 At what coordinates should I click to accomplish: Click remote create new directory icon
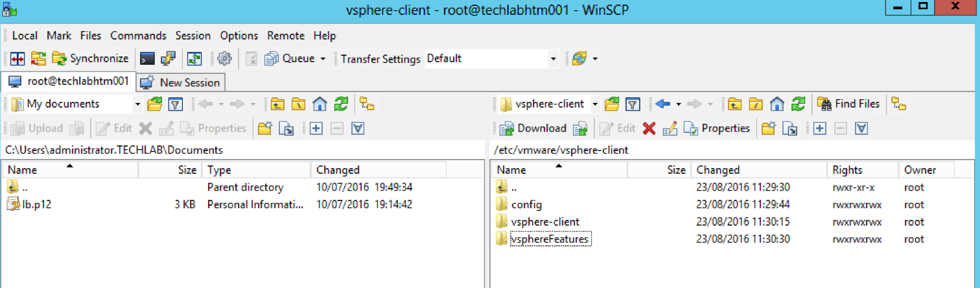coord(768,128)
